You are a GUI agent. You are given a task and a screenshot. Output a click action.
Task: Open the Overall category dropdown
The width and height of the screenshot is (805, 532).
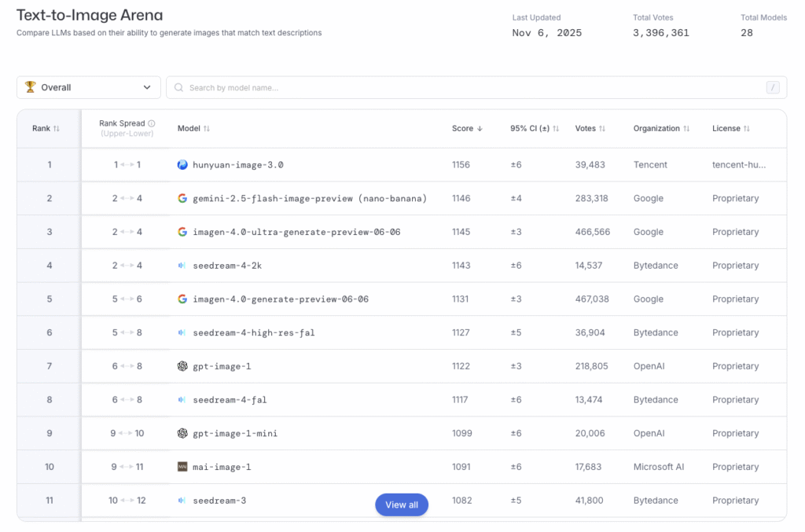click(88, 88)
